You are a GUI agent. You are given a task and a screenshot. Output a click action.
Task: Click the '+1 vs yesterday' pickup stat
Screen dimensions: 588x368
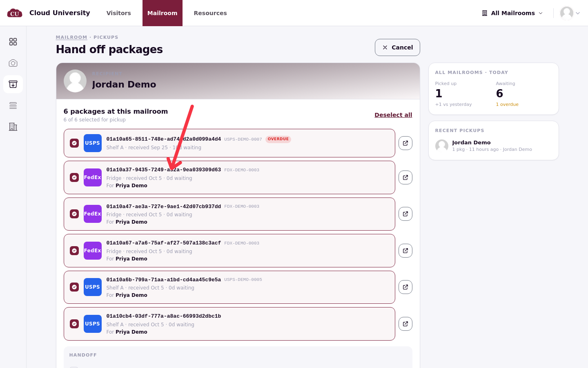click(453, 104)
